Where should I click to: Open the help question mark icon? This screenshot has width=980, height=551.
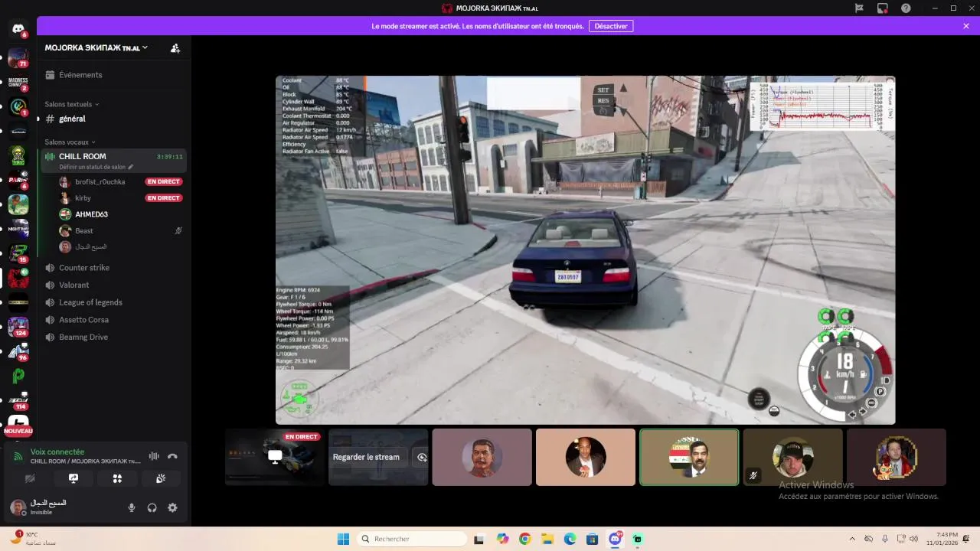click(x=906, y=8)
